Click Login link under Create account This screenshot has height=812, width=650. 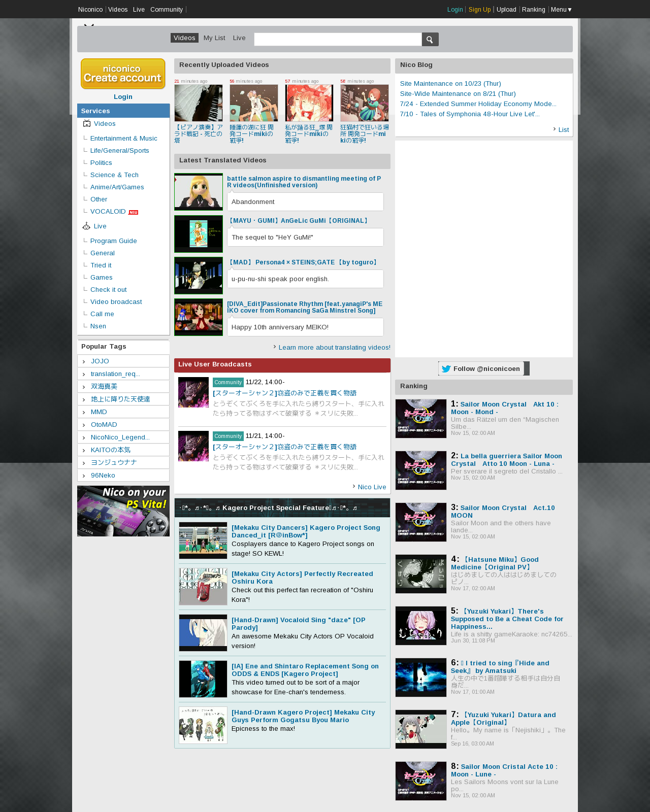tap(123, 97)
